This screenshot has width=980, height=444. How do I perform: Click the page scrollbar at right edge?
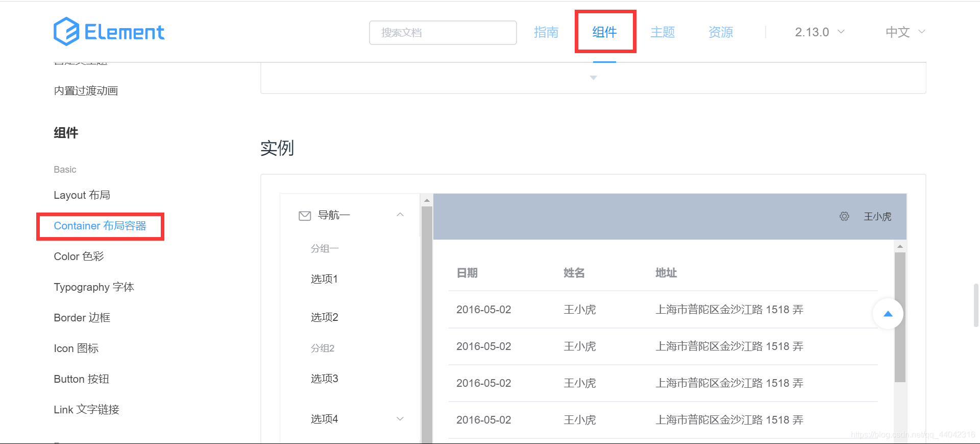pyautogui.click(x=976, y=305)
